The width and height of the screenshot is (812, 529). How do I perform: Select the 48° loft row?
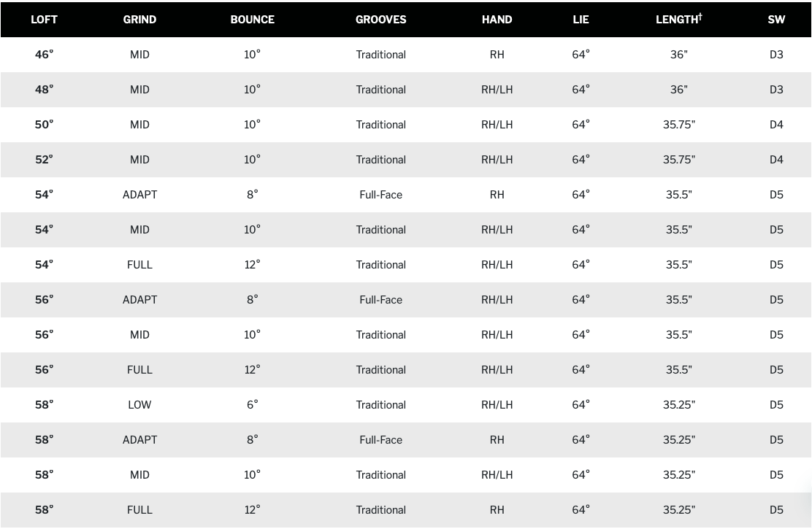coord(406,90)
